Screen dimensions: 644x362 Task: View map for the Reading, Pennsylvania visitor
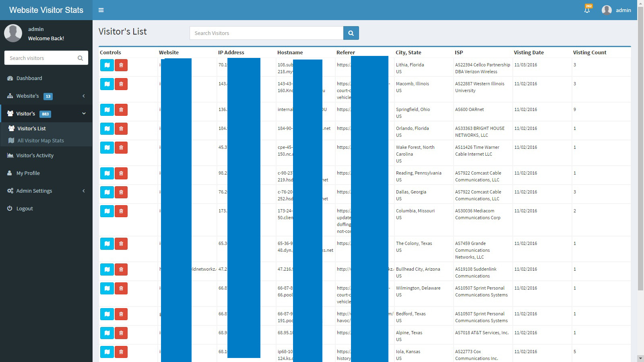click(107, 173)
